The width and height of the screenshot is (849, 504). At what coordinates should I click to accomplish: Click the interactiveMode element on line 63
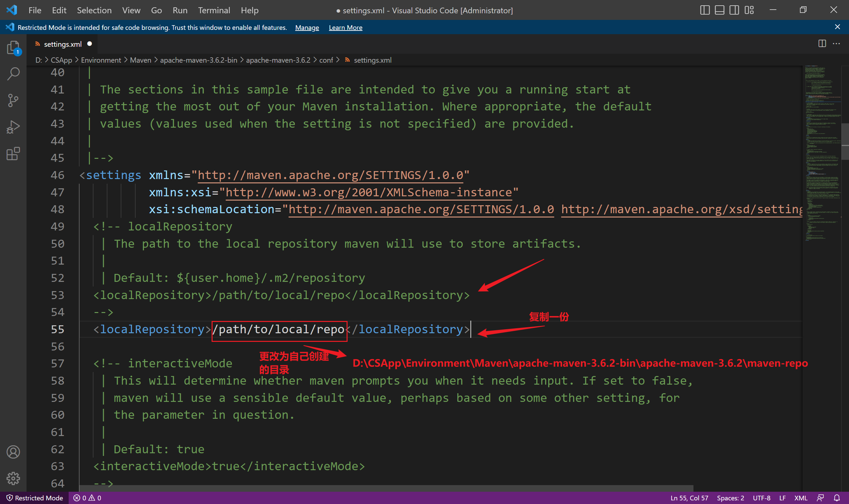coord(229,467)
